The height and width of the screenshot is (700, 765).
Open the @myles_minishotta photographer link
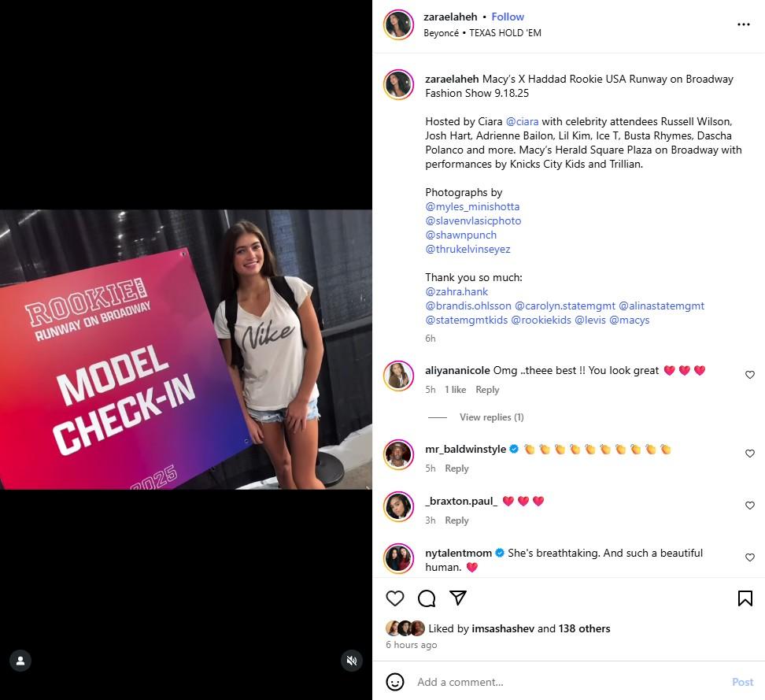click(472, 206)
